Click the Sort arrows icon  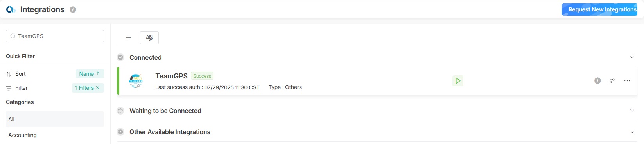(x=9, y=74)
